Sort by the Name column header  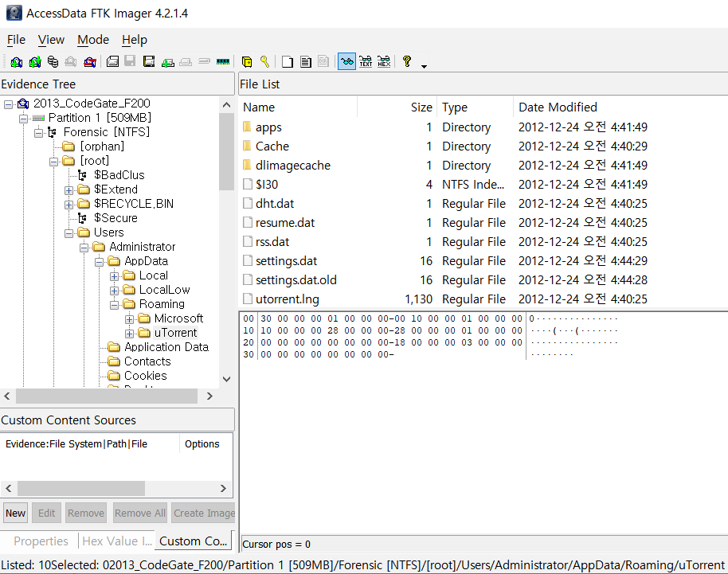click(x=298, y=107)
